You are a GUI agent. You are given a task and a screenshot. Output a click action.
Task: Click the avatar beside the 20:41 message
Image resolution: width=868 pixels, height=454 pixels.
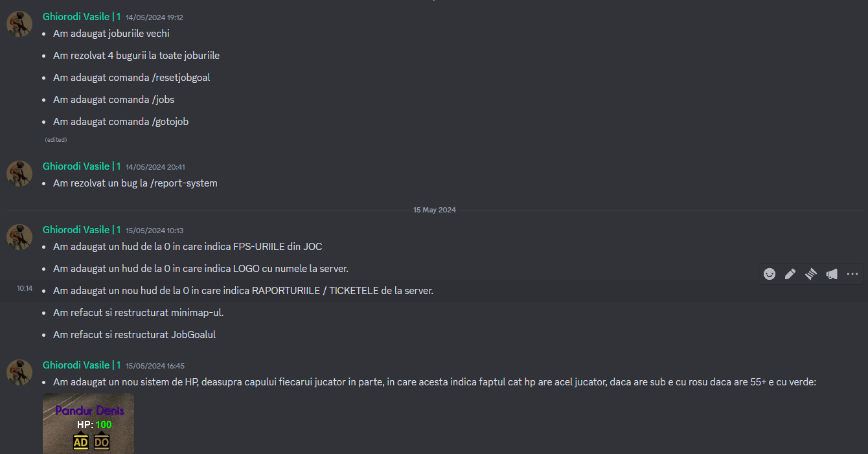tap(19, 174)
